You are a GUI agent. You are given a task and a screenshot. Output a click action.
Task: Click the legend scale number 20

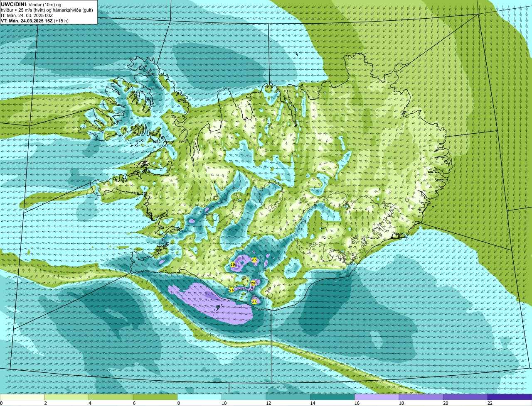point(446,403)
